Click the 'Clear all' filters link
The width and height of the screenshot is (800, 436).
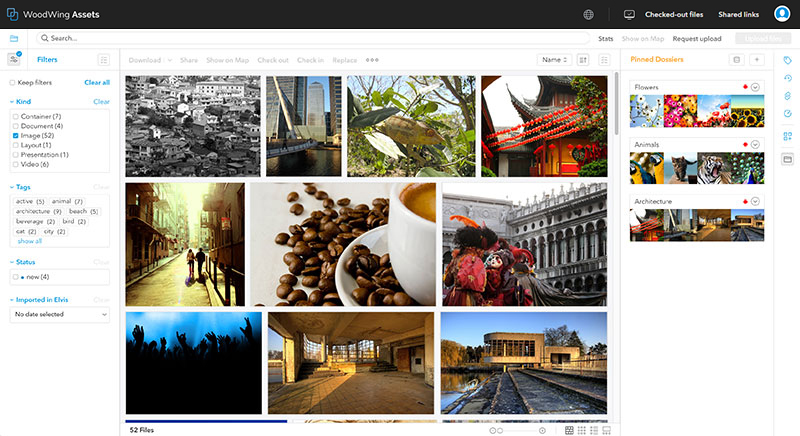97,82
